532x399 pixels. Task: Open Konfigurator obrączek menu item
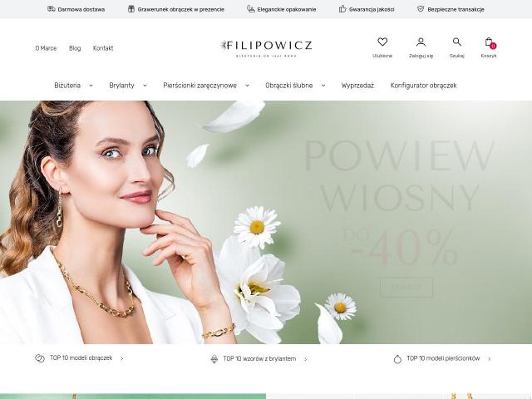423,86
